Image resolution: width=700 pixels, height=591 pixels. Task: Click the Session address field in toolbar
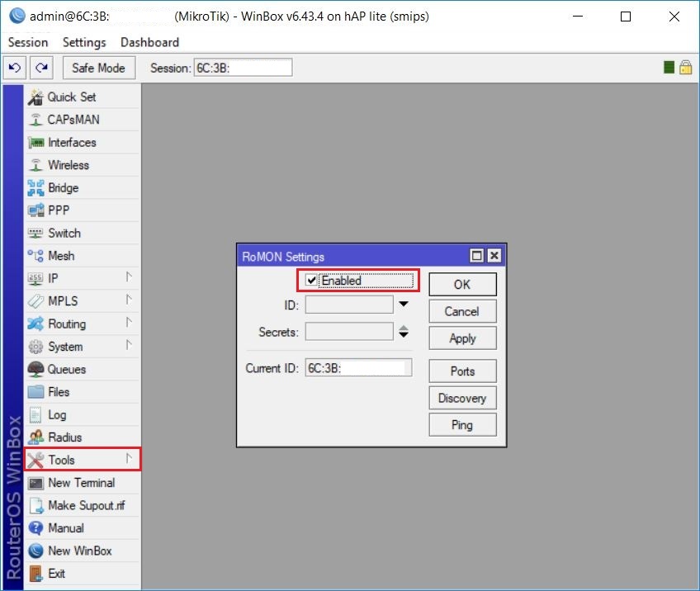pyautogui.click(x=244, y=68)
